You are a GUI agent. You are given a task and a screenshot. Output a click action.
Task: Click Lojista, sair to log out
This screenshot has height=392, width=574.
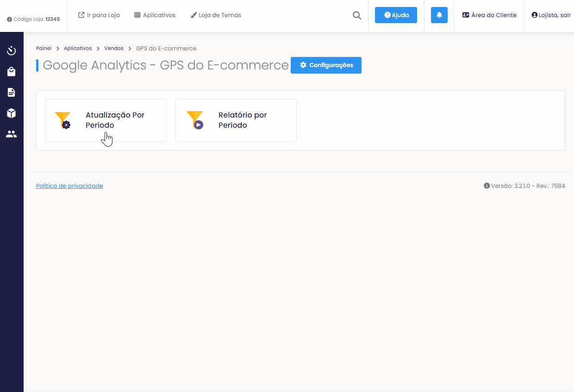(x=551, y=15)
